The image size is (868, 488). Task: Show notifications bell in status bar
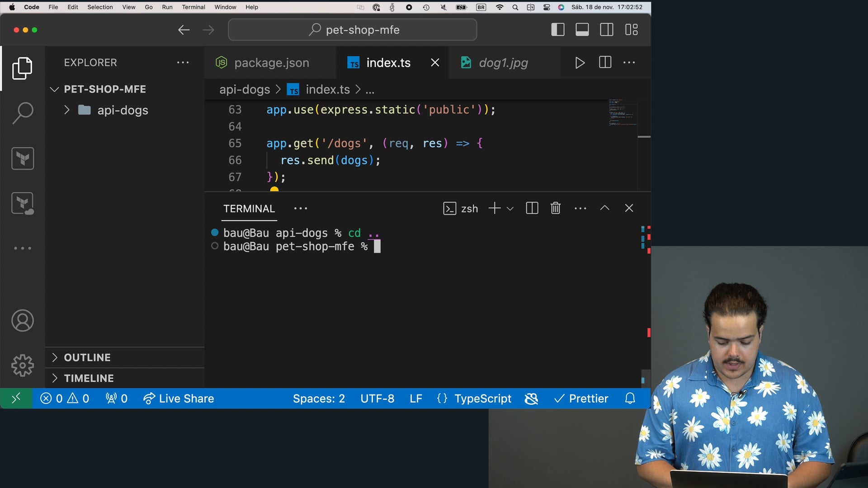tap(630, 399)
